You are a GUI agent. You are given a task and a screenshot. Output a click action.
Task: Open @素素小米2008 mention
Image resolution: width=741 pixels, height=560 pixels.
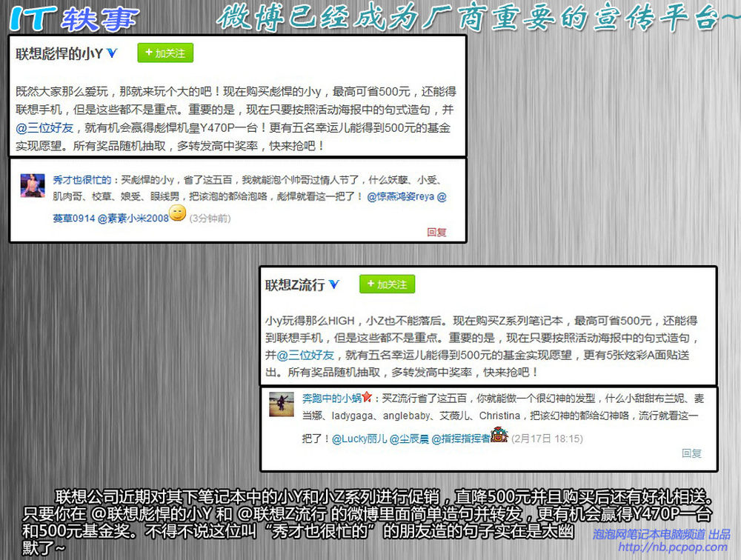coord(133,219)
